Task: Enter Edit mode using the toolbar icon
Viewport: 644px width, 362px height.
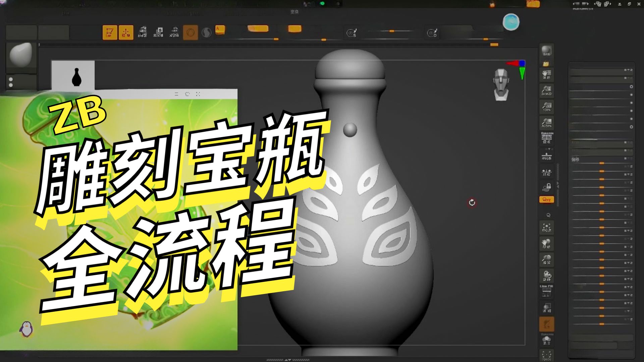Action: coord(110,32)
